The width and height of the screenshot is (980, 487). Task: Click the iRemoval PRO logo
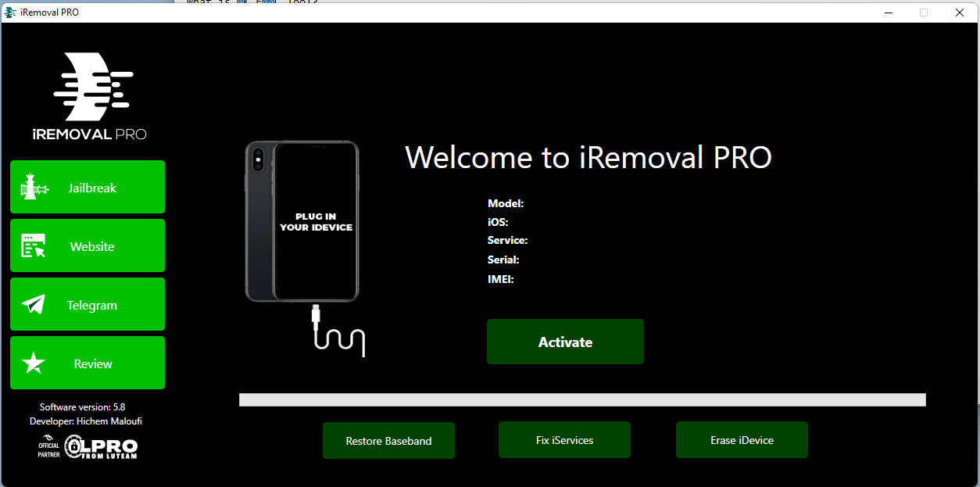[90, 94]
